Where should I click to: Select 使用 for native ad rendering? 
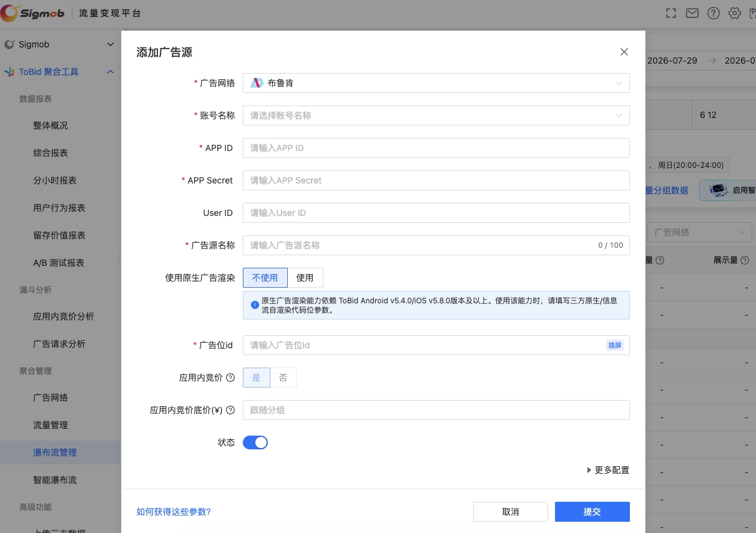pos(305,278)
